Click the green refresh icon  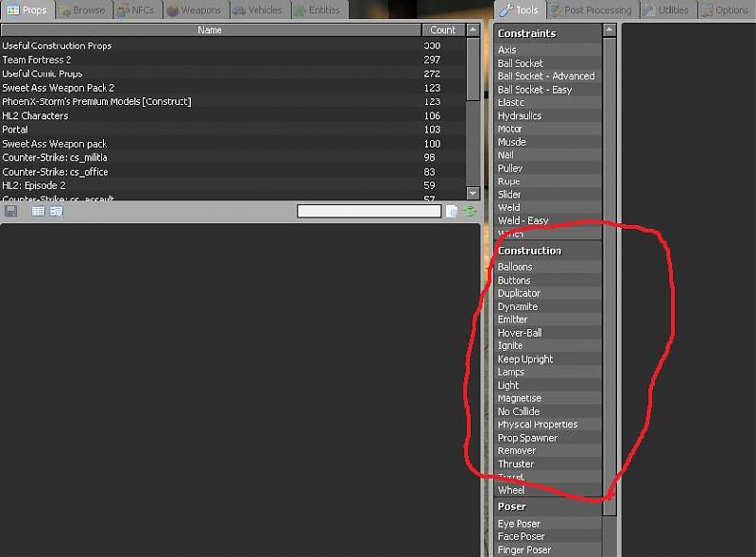469,211
